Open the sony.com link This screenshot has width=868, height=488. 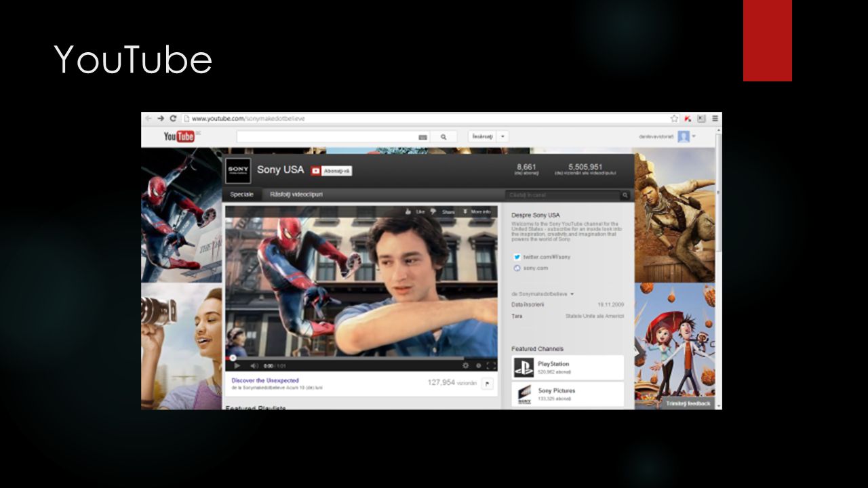[536, 268]
